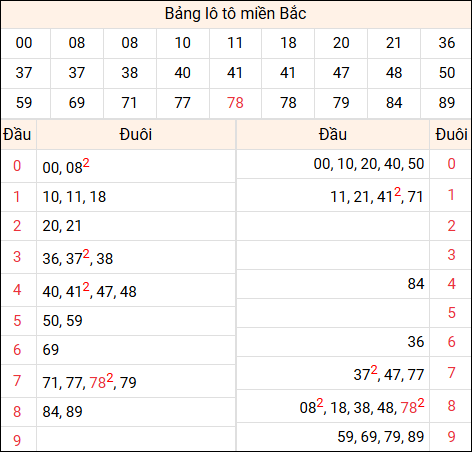
Task: Select number 40 in the top number grid
Action: tap(183, 73)
